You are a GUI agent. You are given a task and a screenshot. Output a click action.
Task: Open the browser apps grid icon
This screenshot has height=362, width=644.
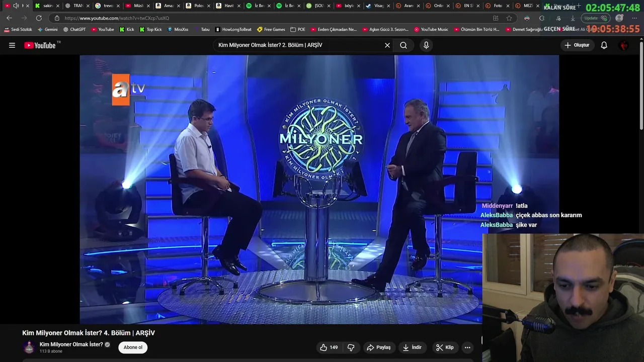496,18
